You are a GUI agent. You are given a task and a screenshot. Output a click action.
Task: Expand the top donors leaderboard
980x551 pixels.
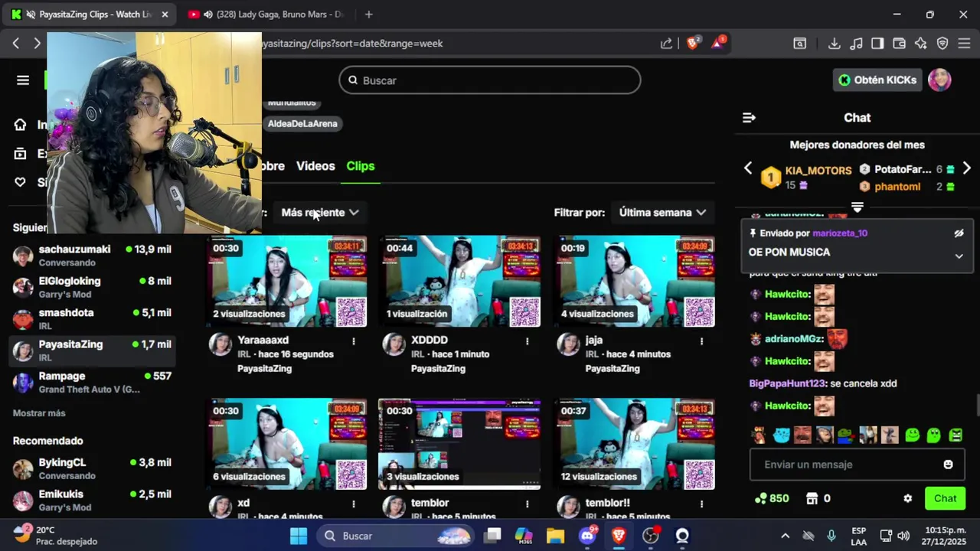click(857, 207)
